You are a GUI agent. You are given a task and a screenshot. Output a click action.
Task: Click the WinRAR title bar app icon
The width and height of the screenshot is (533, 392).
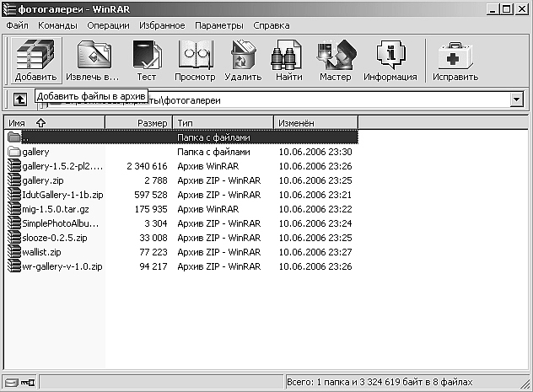tap(9, 8)
